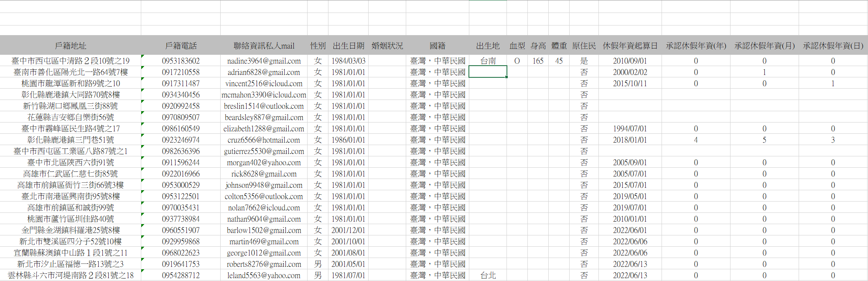Click the mcmahon3390@icloud.com email cell

[x=264, y=95]
